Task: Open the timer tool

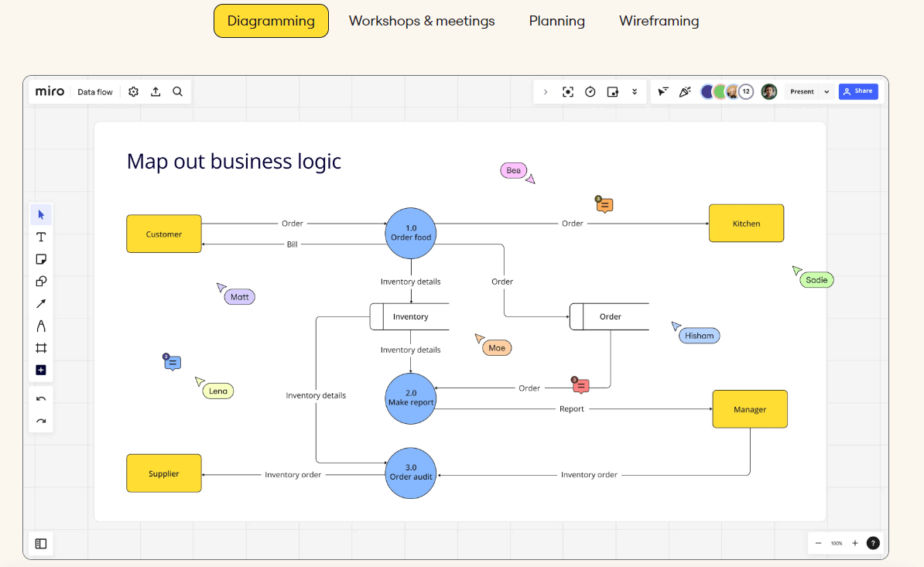Action: click(590, 92)
